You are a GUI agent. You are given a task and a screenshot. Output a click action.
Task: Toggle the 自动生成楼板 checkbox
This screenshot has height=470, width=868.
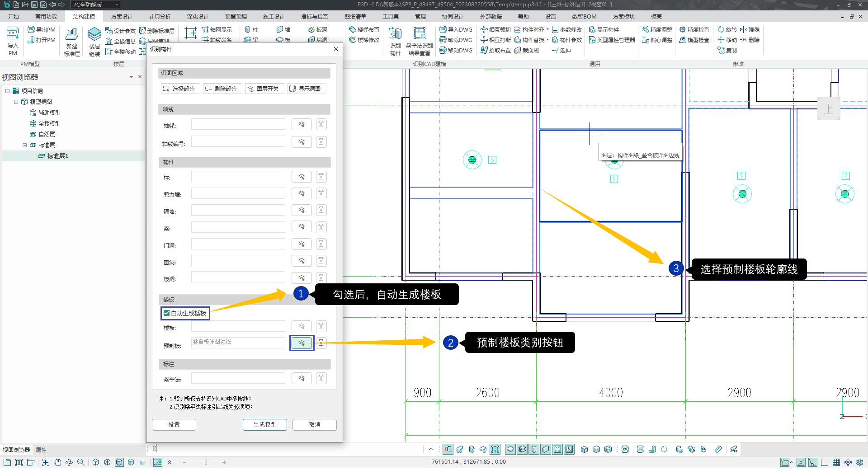click(167, 313)
